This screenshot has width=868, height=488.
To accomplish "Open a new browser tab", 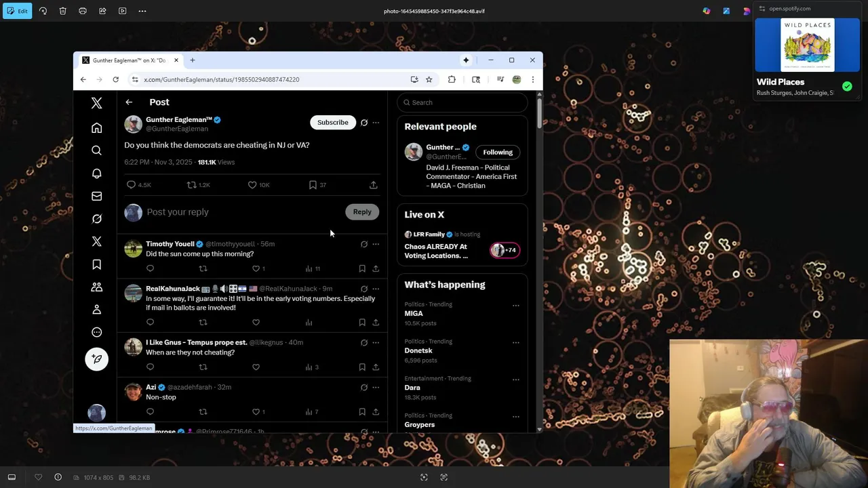I will pyautogui.click(x=193, y=60).
